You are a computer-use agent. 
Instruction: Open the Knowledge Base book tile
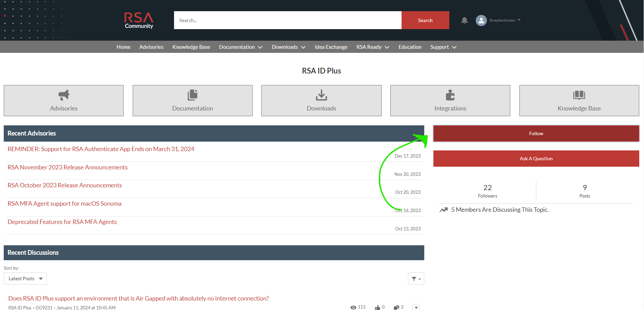579,95
